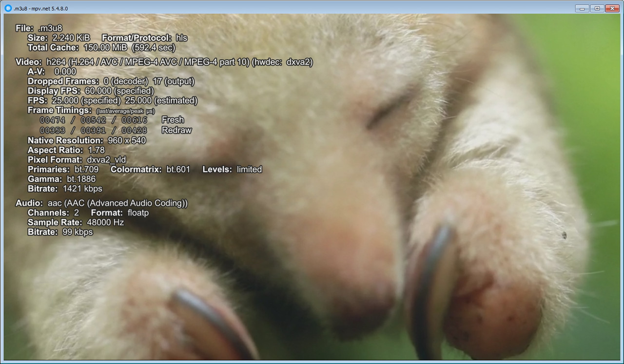Click the 'Colormatrix: bt.601' entry
The width and height of the screenshot is (624, 364).
click(152, 170)
